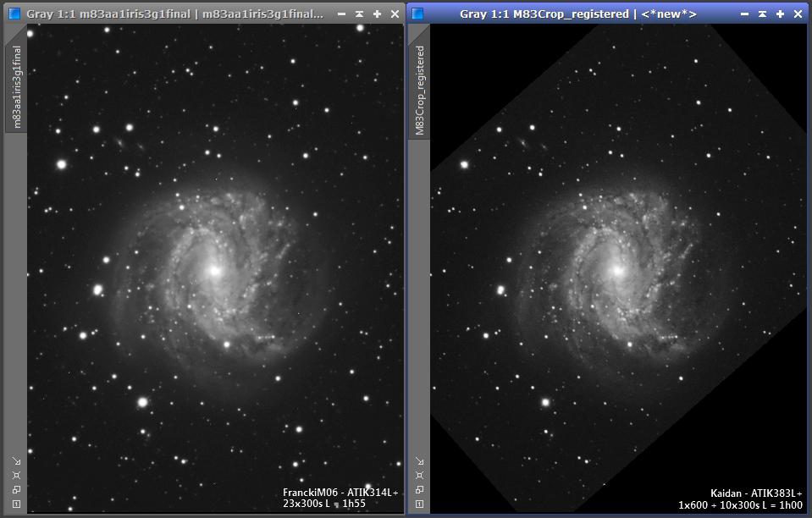Viewport: 812px width, 518px height.
Task: Click the boxed 1 zoom icon in the m83aa1iris3g1final window
Action: [x=17, y=504]
